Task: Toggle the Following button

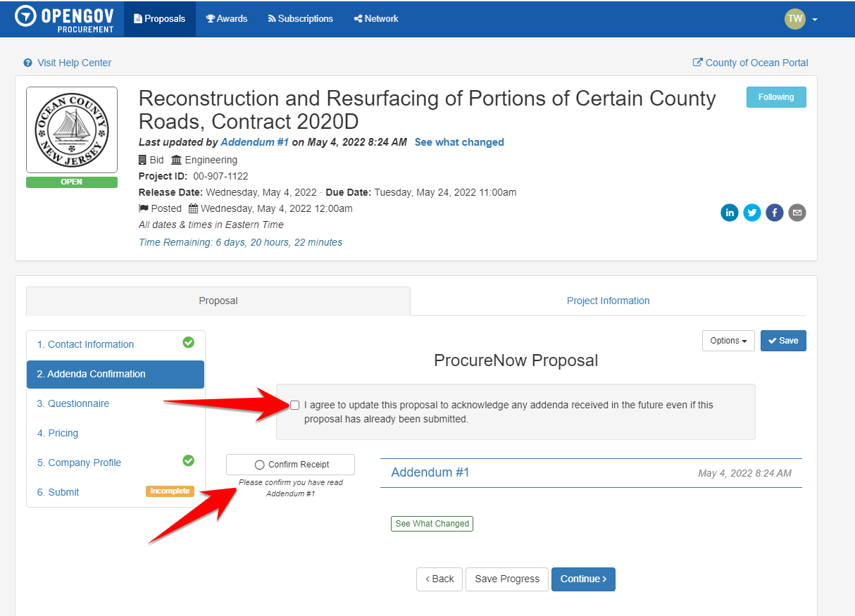Action: click(776, 97)
